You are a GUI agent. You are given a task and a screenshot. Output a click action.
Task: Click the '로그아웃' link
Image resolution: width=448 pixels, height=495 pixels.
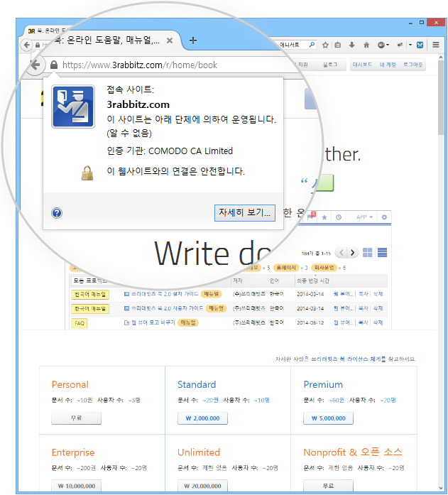413,65
